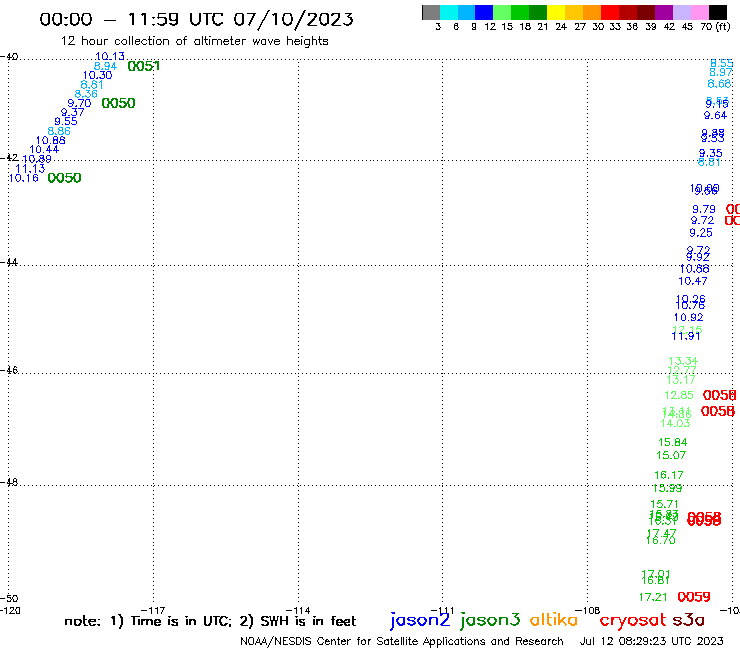Click the red time label 0059
This screenshot has height=650, width=740.
[x=694, y=597]
